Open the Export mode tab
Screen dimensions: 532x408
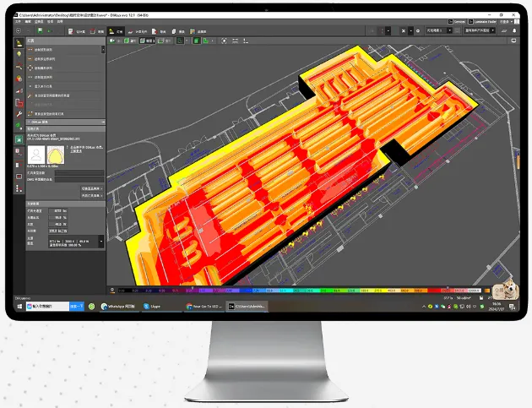click(159, 31)
